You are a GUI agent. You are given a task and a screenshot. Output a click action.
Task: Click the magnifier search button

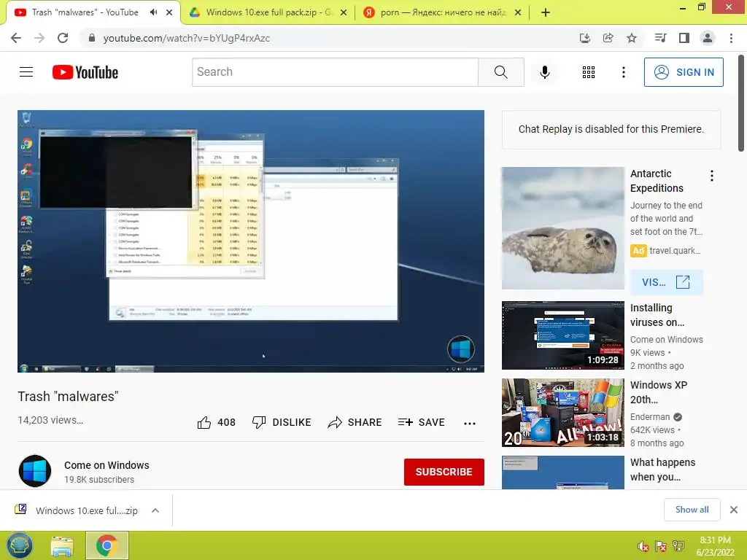[500, 72]
